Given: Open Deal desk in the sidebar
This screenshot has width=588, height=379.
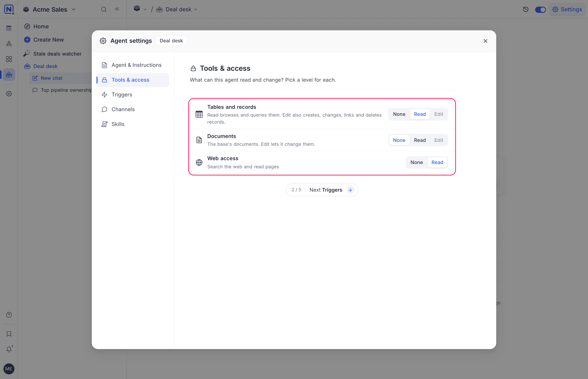Looking at the screenshot, I should click(41, 66).
